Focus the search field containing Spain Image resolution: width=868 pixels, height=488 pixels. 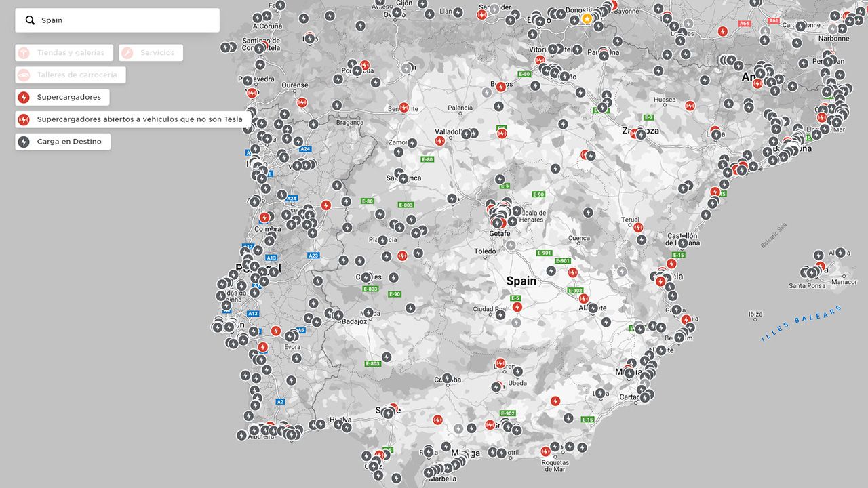[x=117, y=20]
